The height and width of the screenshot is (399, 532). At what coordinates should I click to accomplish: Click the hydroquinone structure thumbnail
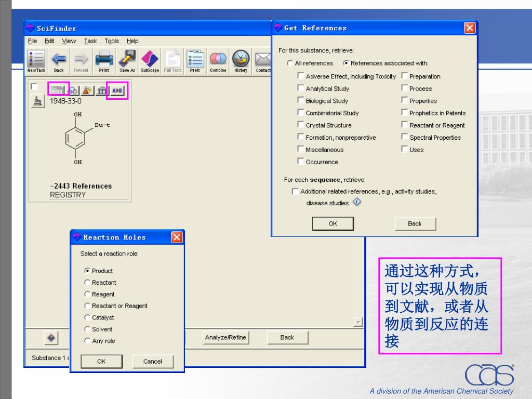(87, 138)
